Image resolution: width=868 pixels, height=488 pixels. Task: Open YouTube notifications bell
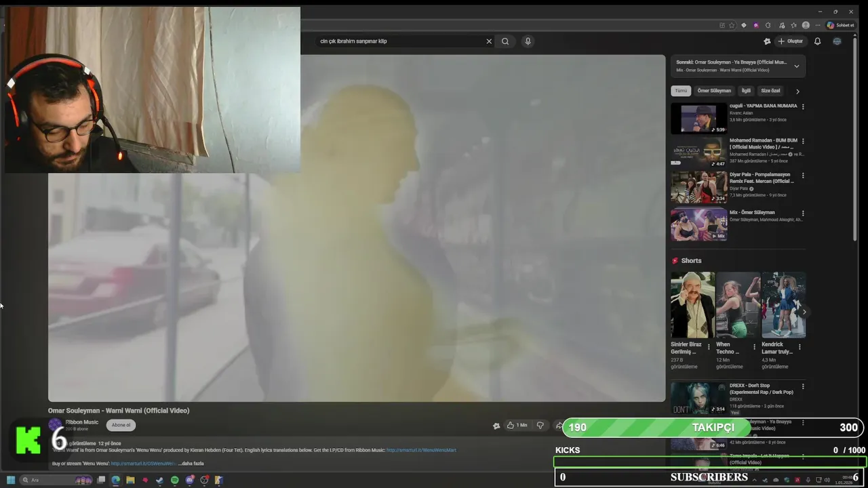click(817, 41)
